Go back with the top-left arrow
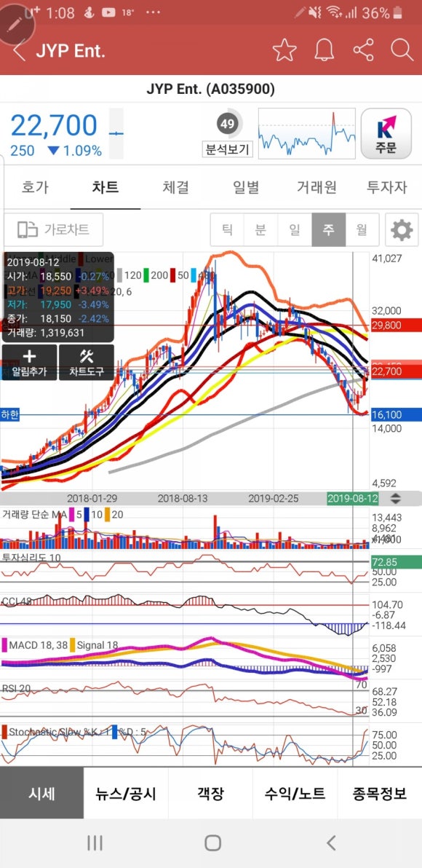The image size is (422, 868). coord(20,51)
